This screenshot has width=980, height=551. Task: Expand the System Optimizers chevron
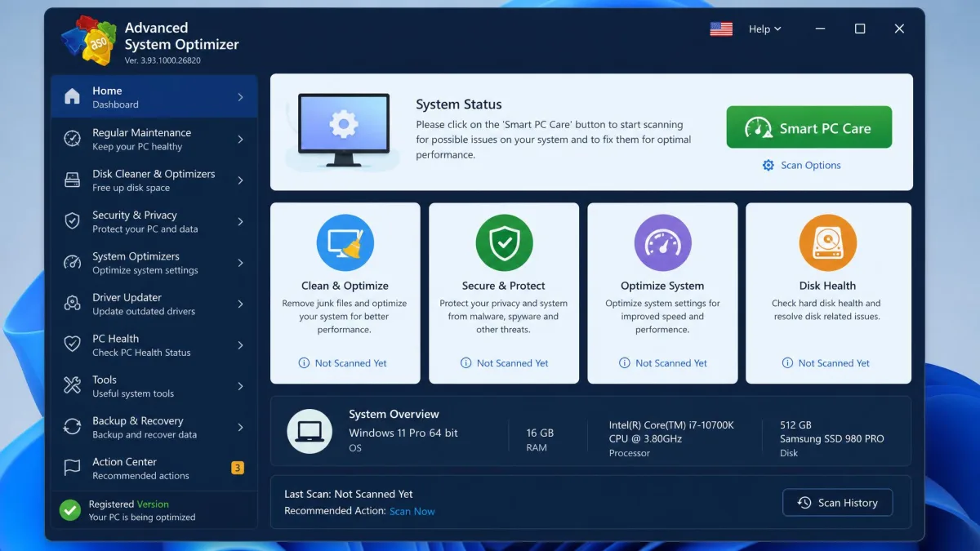pos(240,262)
